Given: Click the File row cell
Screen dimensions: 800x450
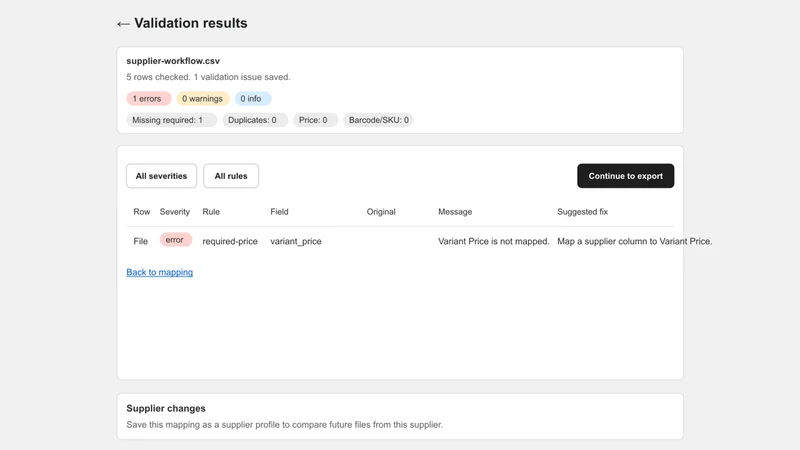Looking at the screenshot, I should (x=141, y=241).
